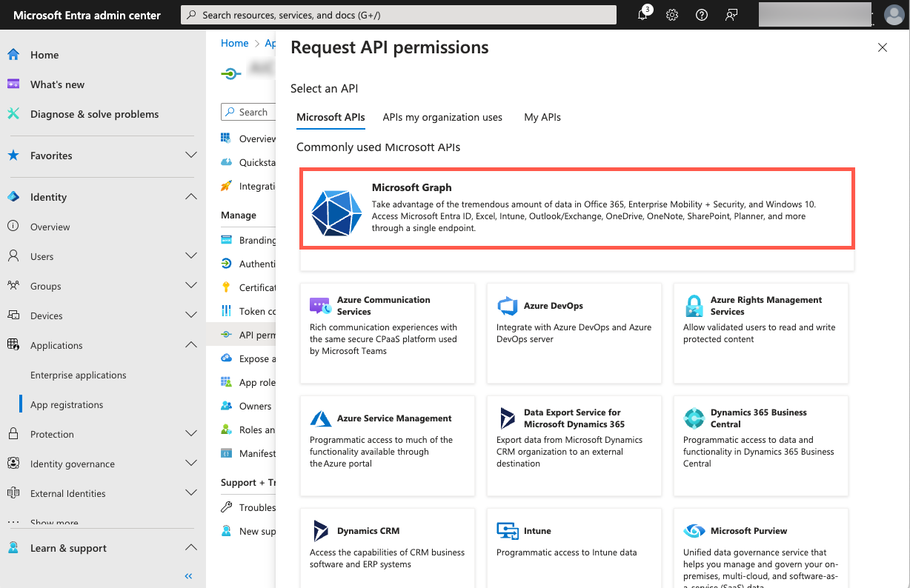This screenshot has width=910, height=588.
Task: Expand the Protection section
Action: [191, 433]
